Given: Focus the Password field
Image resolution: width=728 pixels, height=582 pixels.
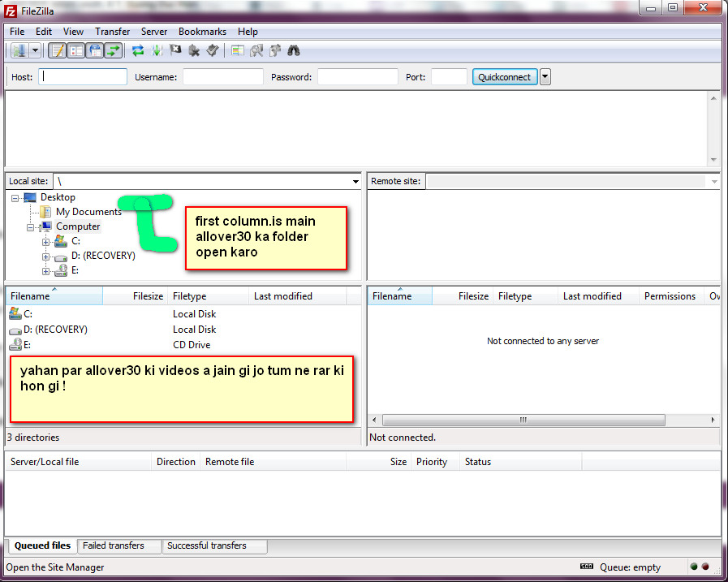Looking at the screenshot, I should coord(357,76).
